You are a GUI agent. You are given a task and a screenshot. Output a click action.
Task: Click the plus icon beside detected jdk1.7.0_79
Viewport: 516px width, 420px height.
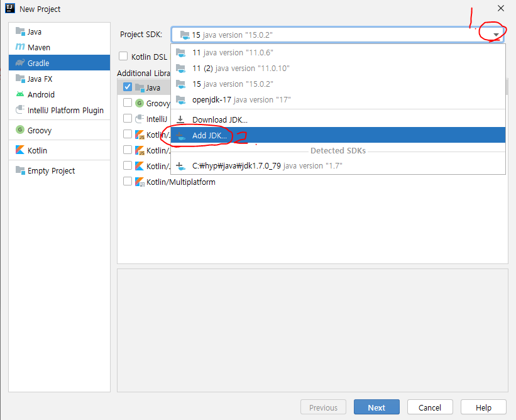180,166
